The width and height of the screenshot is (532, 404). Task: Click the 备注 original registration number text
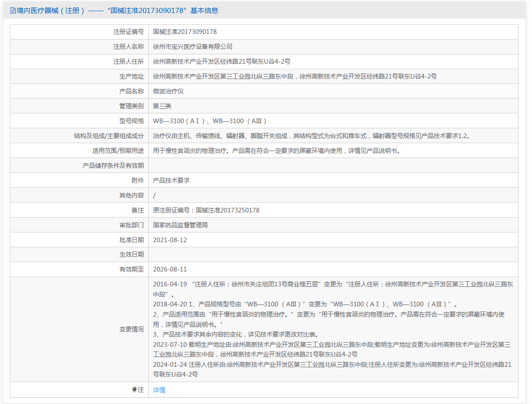[206, 210]
